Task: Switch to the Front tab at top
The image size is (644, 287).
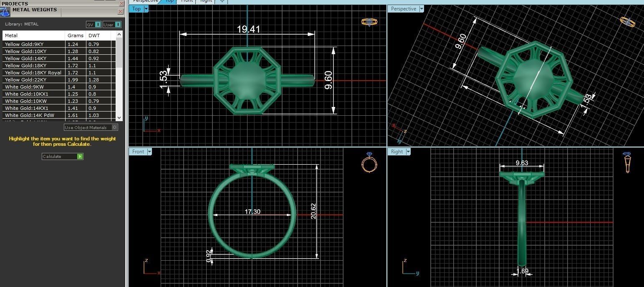Action: (x=187, y=1)
